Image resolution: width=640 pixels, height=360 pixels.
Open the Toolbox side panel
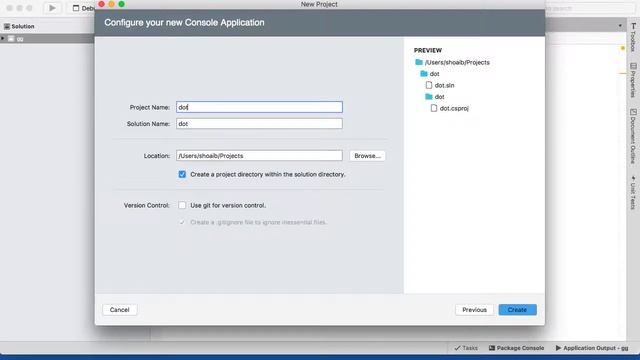[633, 36]
